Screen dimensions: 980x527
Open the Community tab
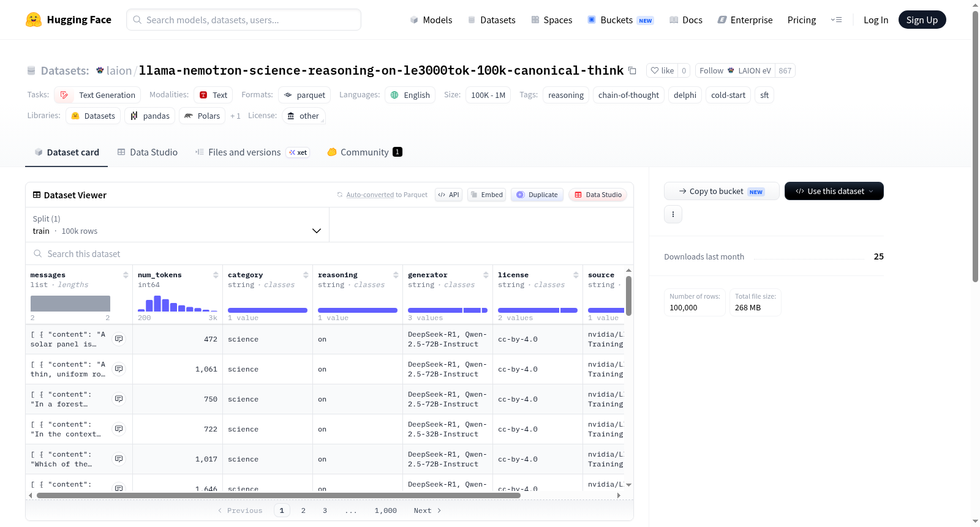point(365,152)
